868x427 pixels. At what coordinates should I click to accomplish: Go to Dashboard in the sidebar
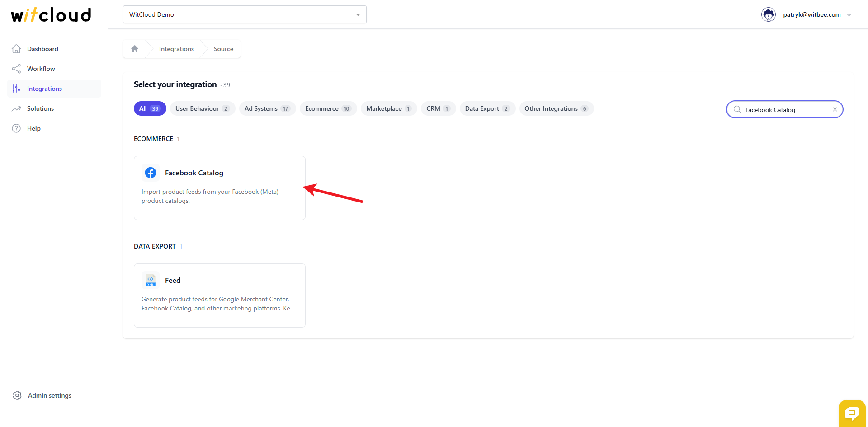(x=54, y=49)
